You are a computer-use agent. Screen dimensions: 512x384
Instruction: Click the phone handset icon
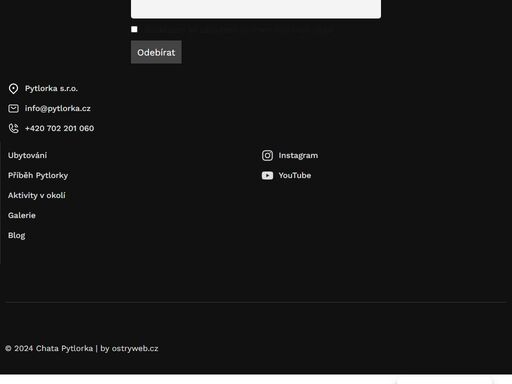coord(13,128)
